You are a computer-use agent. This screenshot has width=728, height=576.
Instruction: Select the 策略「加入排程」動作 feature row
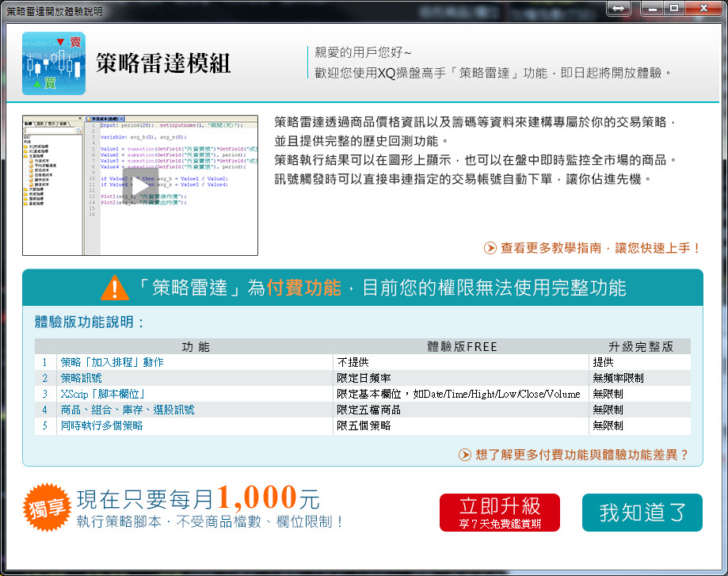pos(112,362)
